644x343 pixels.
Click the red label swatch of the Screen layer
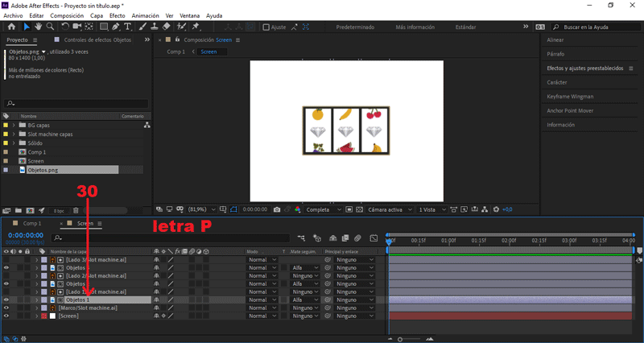44,316
